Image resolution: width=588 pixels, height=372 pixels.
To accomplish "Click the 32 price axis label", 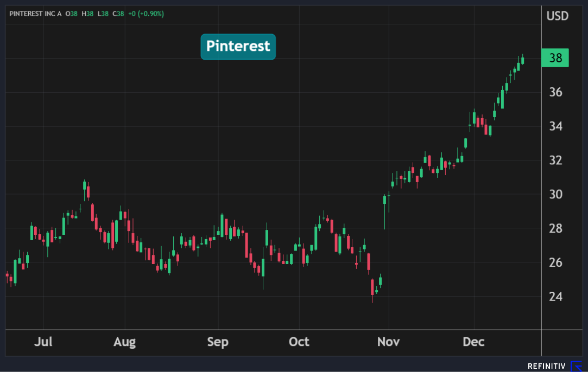I will coord(555,161).
